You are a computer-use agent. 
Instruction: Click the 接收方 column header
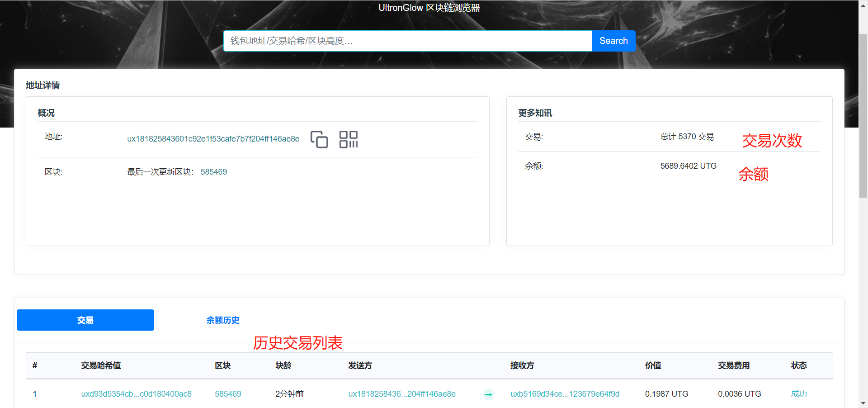522,365
